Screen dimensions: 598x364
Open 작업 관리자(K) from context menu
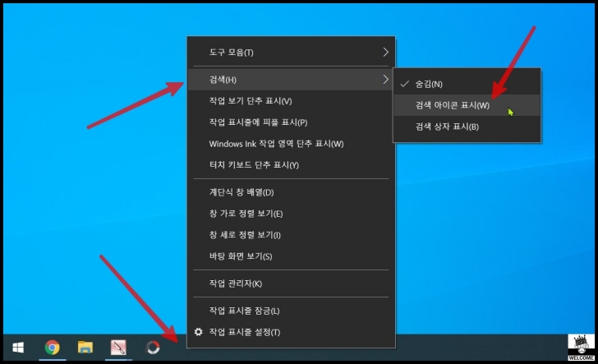[291, 283]
